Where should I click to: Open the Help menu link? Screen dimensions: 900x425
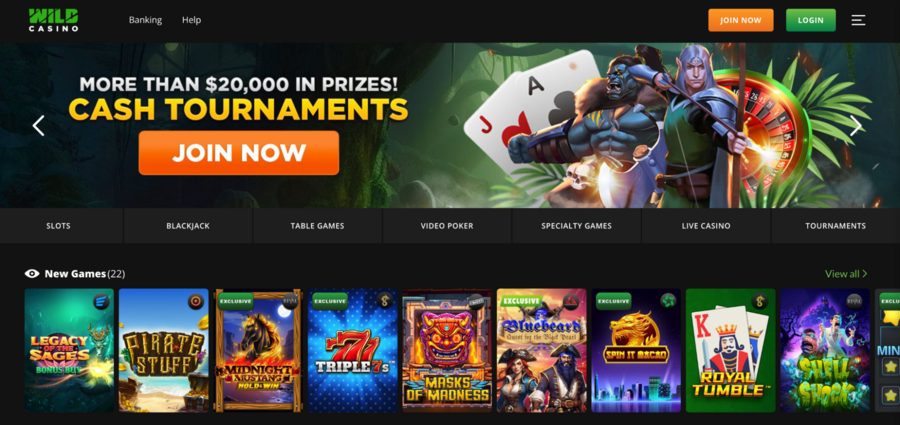(191, 20)
